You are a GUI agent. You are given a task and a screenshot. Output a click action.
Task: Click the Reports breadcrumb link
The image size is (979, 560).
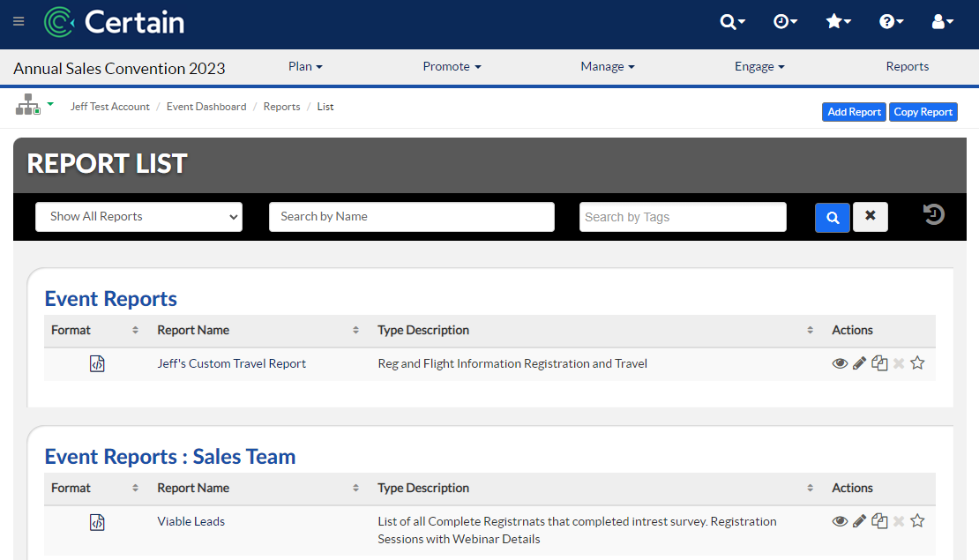pos(281,107)
